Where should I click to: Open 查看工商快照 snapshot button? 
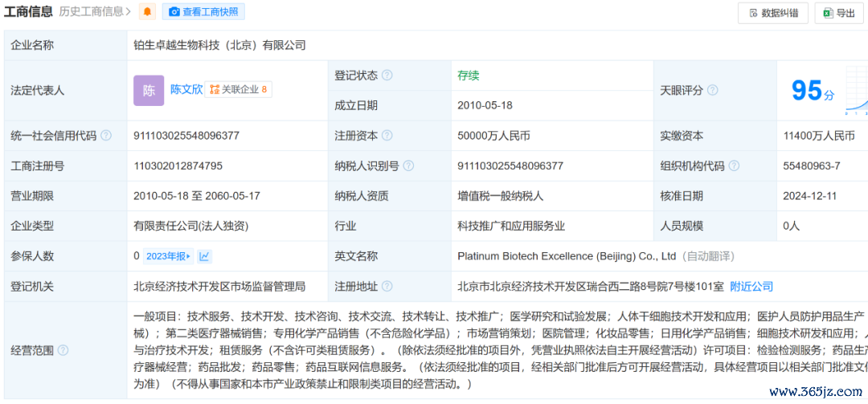203,11
